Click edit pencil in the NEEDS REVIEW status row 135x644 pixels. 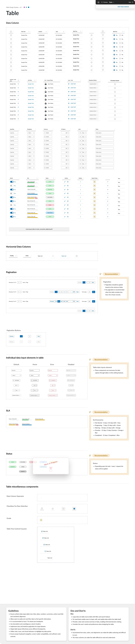(65, 213)
